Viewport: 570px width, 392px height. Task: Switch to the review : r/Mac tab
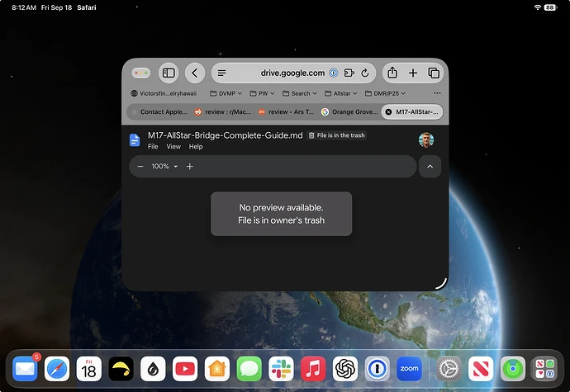point(223,112)
